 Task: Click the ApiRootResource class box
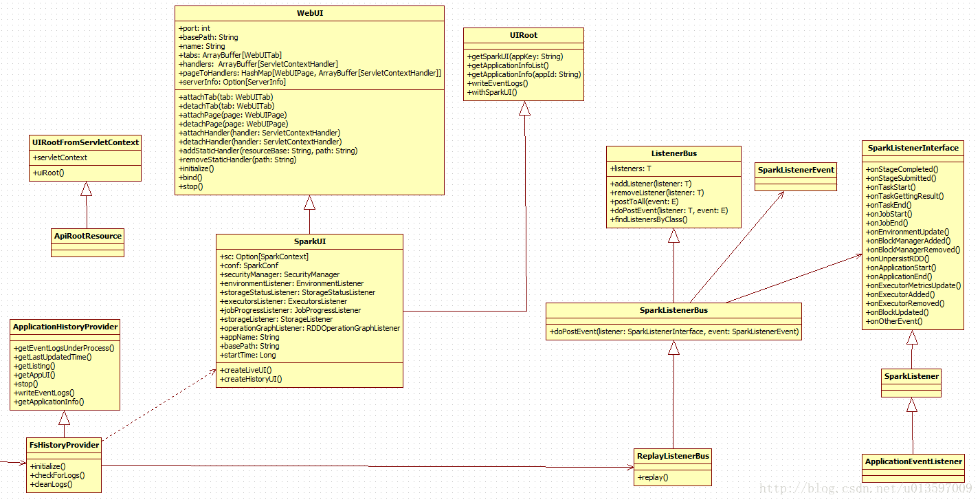[x=88, y=243]
